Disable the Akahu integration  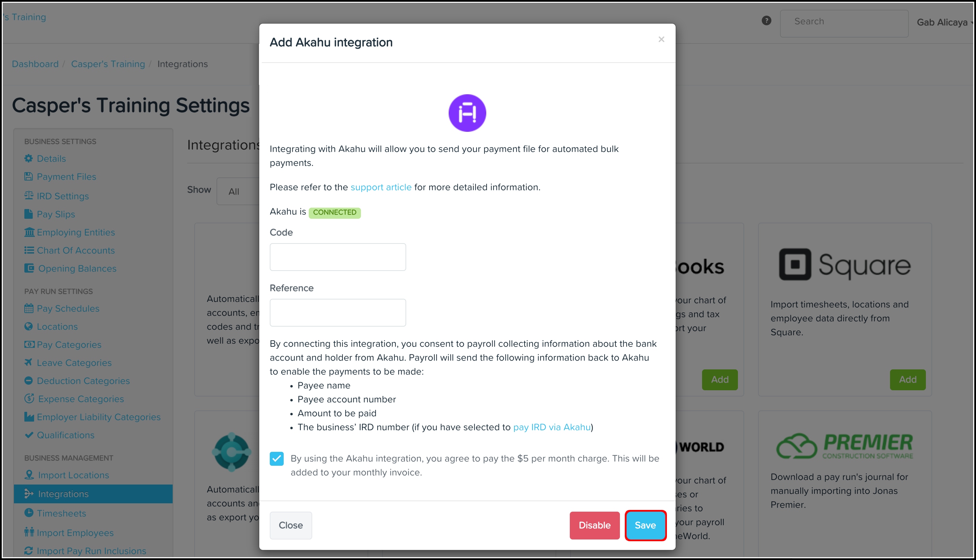pyautogui.click(x=594, y=525)
